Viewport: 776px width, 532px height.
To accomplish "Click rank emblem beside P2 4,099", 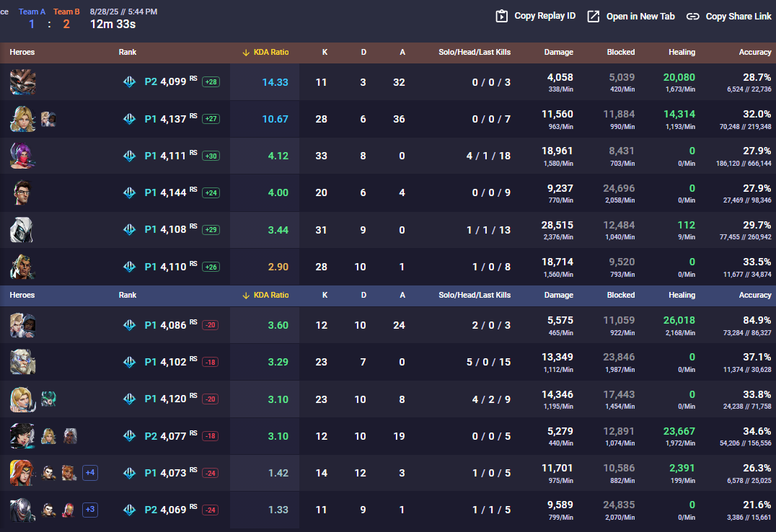I will click(130, 81).
